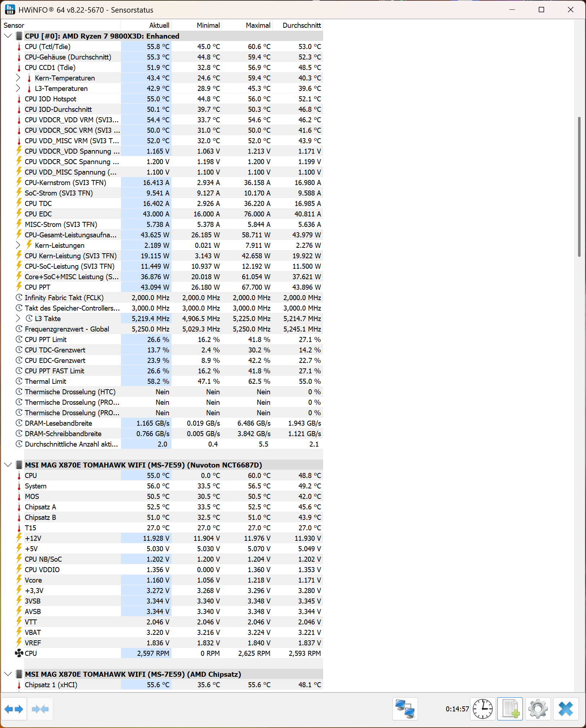
Task: Click the Minimal column header
Action: coord(196,25)
